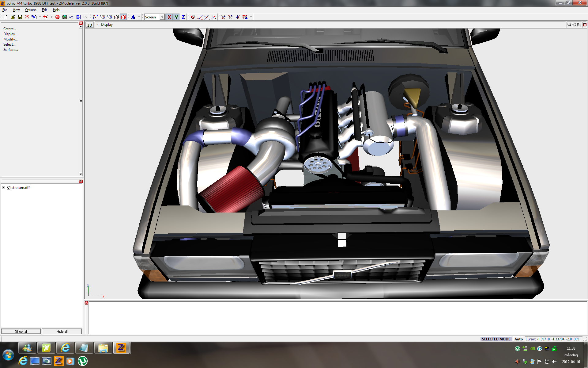Image resolution: width=588 pixels, height=368 pixels.
Task: Open the Screen coordinate system dropdown
Action: pyautogui.click(x=162, y=17)
